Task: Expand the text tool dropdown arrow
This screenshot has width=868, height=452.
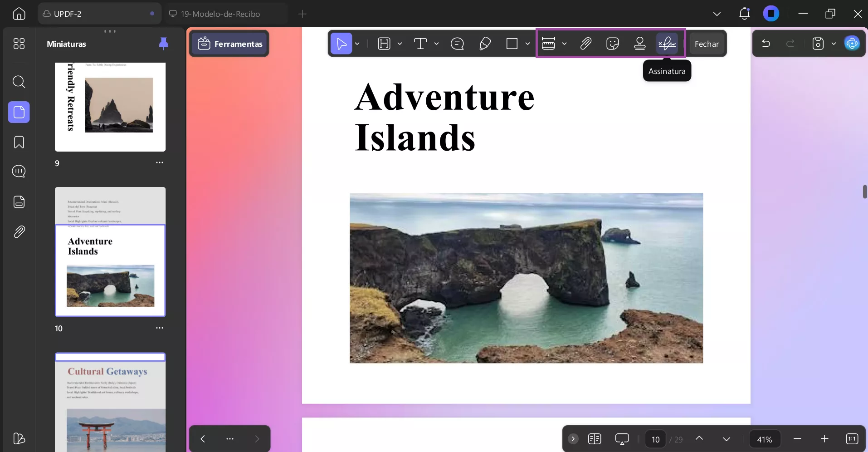Action: point(436,44)
